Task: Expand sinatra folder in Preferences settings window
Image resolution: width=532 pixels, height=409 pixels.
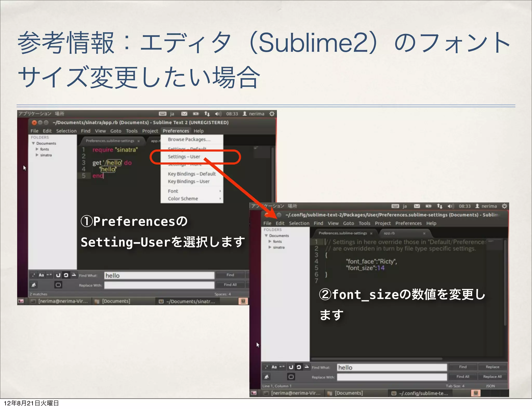Action: pos(270,247)
